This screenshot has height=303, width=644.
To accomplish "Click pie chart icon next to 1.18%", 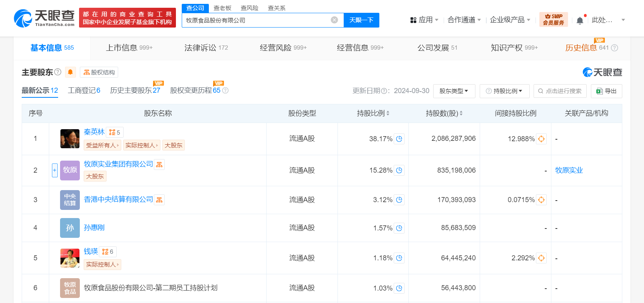I will tap(399, 258).
